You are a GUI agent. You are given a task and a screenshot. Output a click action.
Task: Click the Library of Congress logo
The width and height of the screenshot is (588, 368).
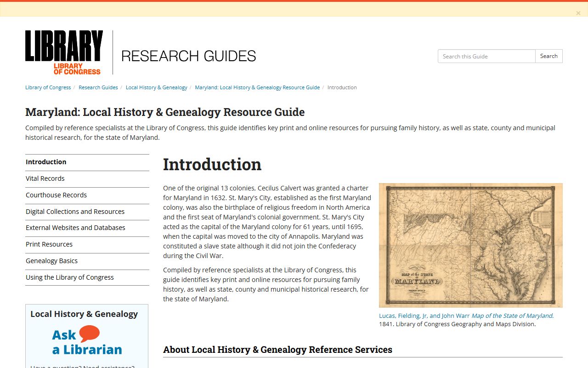click(64, 52)
